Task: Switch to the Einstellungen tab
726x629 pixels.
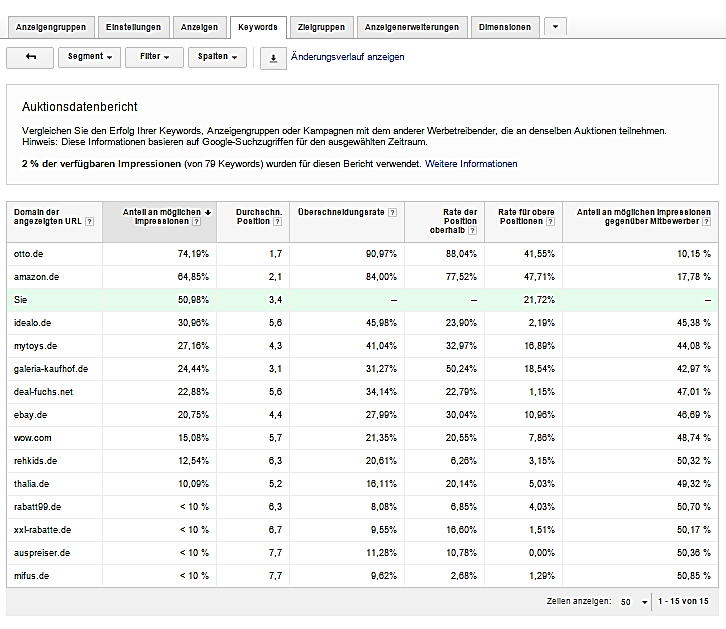Action: pyautogui.click(x=133, y=27)
